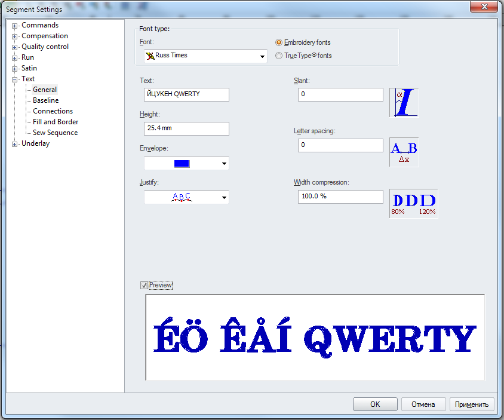Expand the Commands tree node

coord(15,26)
